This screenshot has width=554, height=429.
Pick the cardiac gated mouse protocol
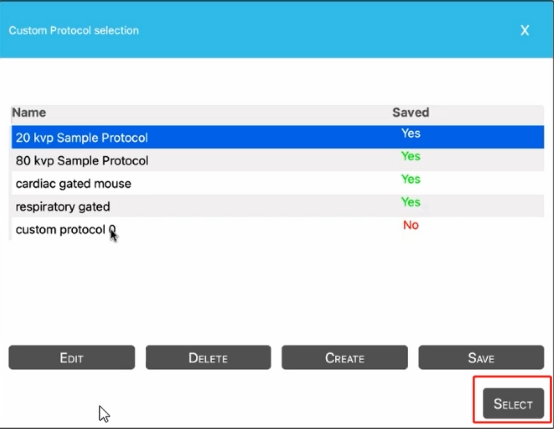(x=278, y=183)
